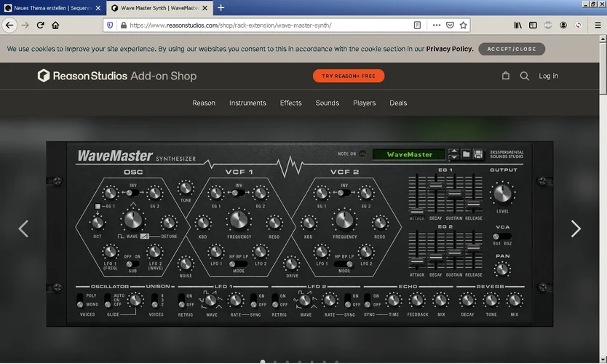Click OSC WAVE knob
The height and width of the screenshot is (364, 607).
(x=132, y=220)
